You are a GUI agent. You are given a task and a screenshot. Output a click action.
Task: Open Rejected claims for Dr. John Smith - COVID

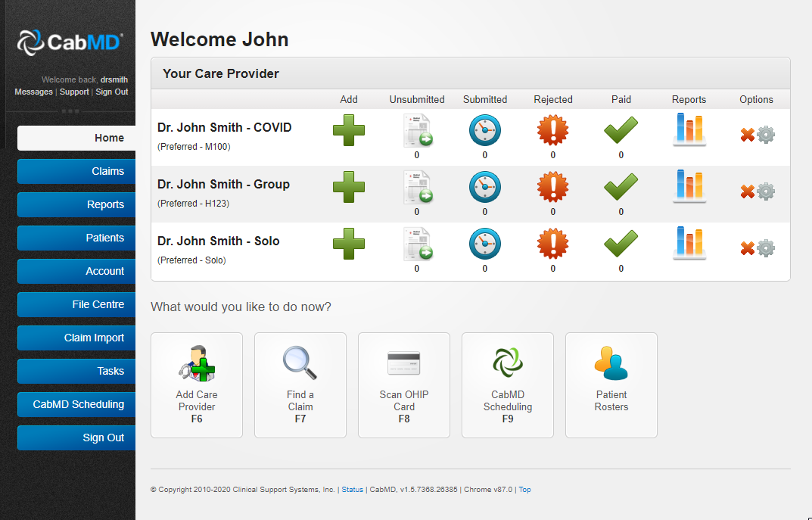tap(552, 130)
